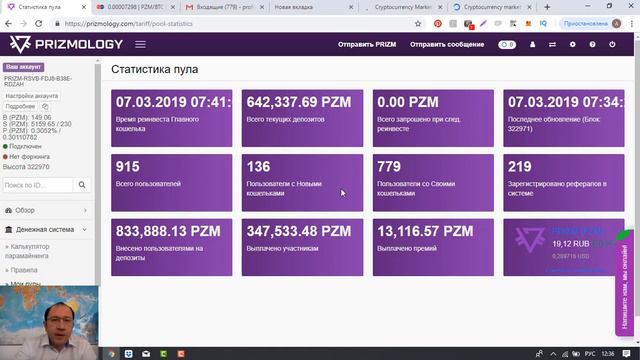640x360 pixels.
Task: Click the 0.00 PZM requested card
Action: tap(433, 118)
